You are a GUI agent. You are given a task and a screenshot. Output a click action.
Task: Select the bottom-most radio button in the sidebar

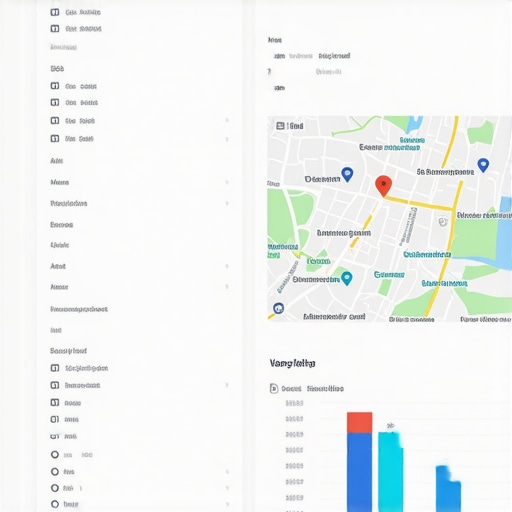click(x=55, y=504)
